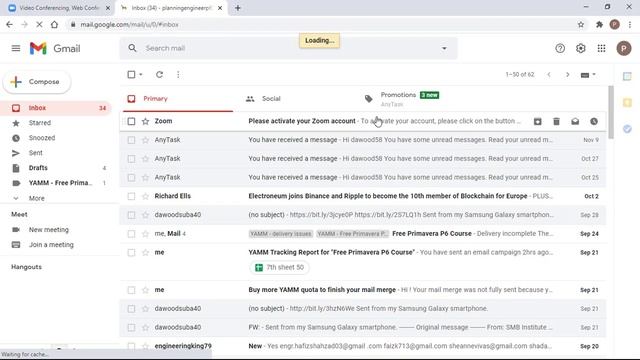Open the Starred folder

tap(55, 123)
